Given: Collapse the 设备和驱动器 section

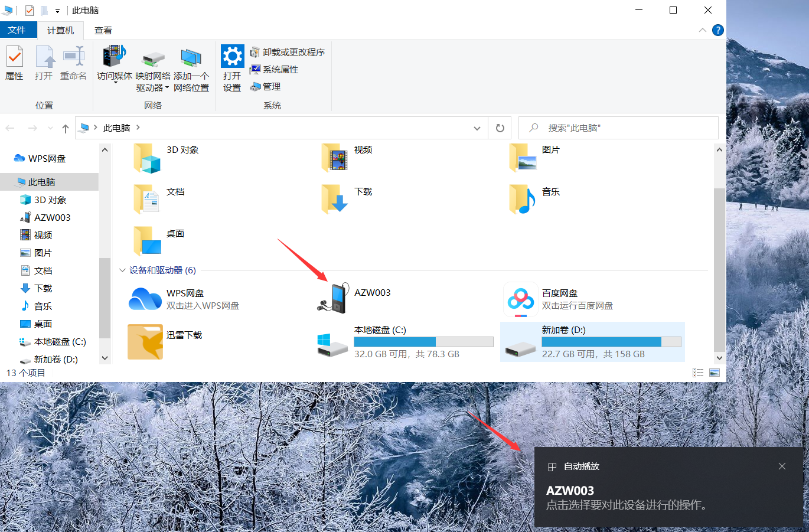Looking at the screenshot, I should 122,270.
